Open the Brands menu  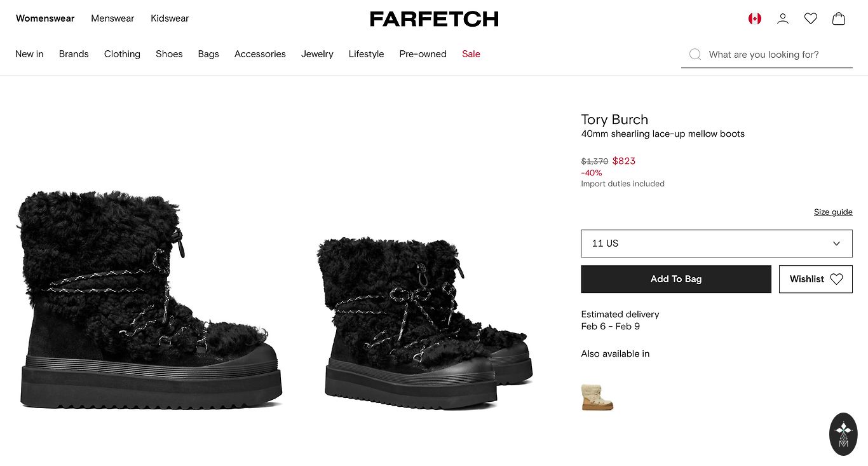74,54
